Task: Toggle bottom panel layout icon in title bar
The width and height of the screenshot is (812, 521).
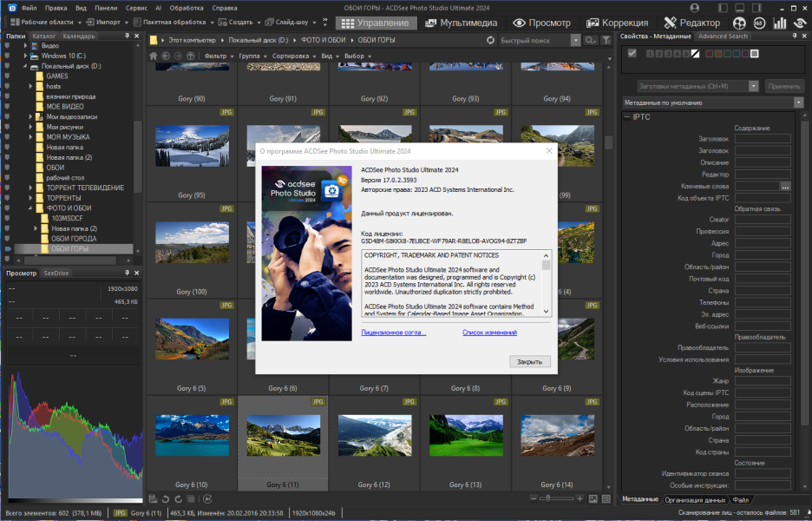Action: 740,8
